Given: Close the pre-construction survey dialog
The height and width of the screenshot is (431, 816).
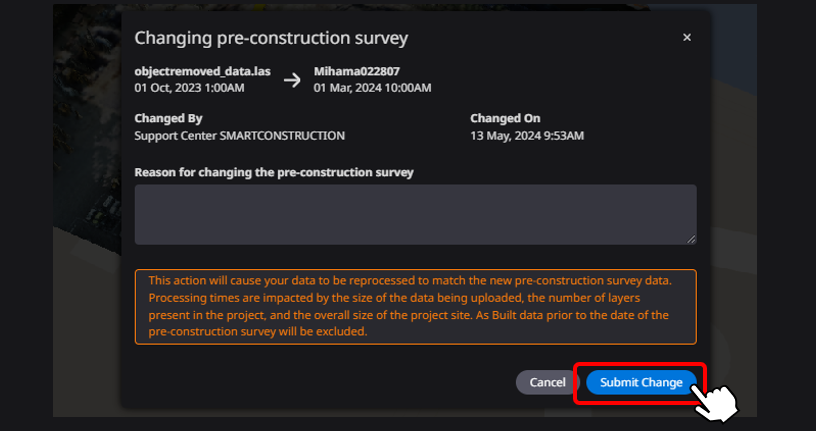Looking at the screenshot, I should (x=687, y=38).
